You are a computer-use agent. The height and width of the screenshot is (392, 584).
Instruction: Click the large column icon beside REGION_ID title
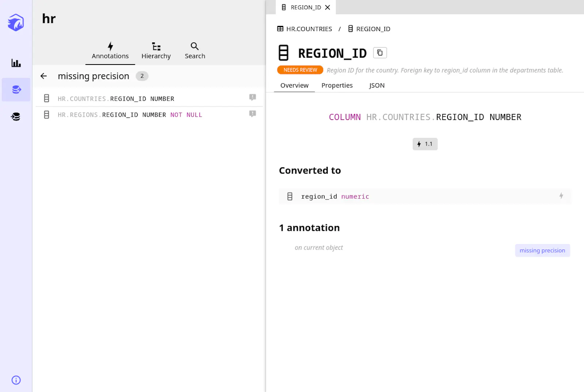tap(284, 53)
